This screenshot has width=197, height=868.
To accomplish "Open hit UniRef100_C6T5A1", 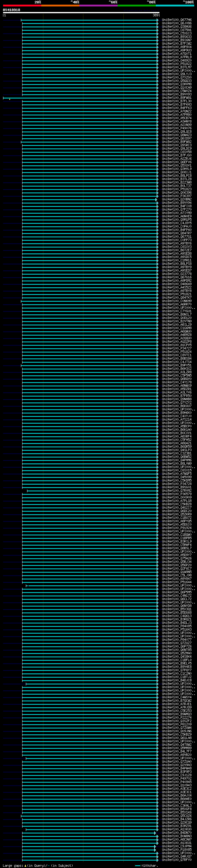I will point(177,30).
